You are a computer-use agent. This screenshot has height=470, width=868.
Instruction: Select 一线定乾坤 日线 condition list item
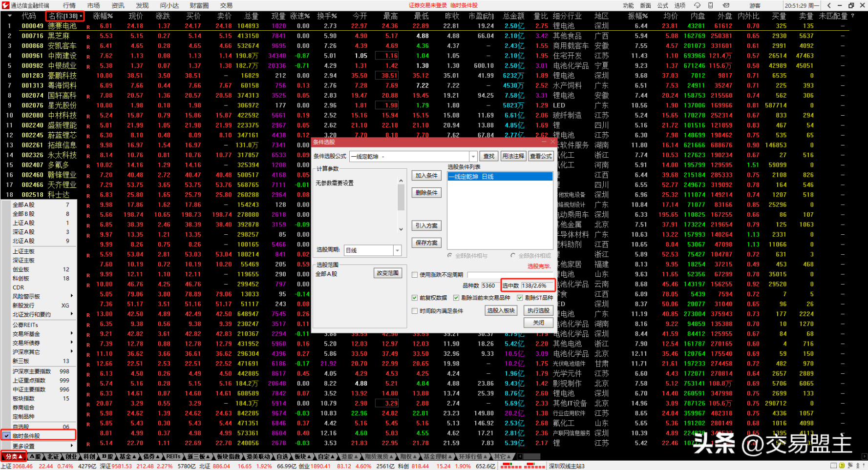coord(500,177)
